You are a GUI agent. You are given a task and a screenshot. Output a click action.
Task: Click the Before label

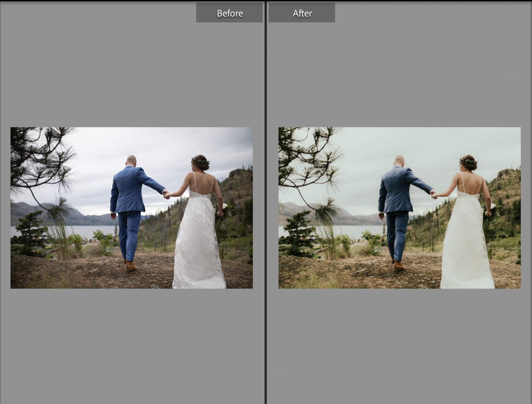coord(229,13)
